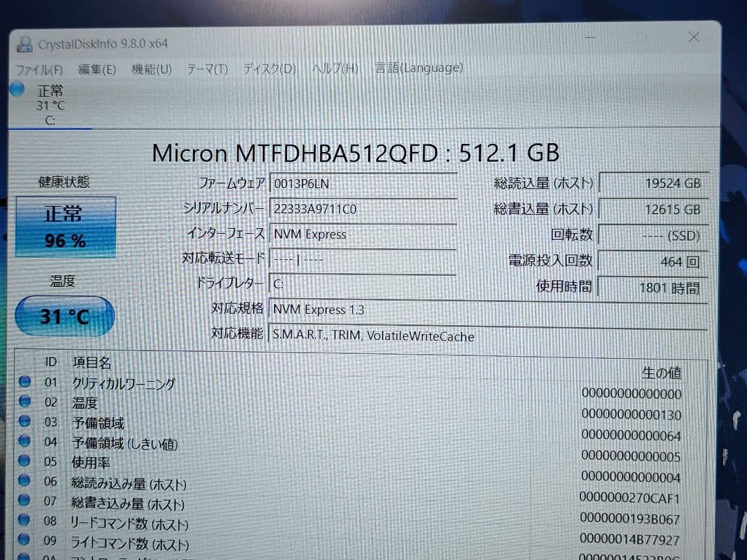Click raw value 00000000000130
Screen dimensions: 747x560
point(631,415)
